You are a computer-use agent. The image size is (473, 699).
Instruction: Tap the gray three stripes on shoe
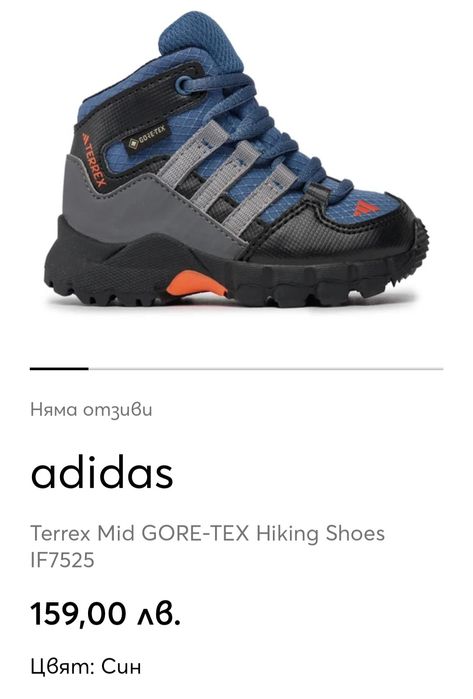point(226,176)
